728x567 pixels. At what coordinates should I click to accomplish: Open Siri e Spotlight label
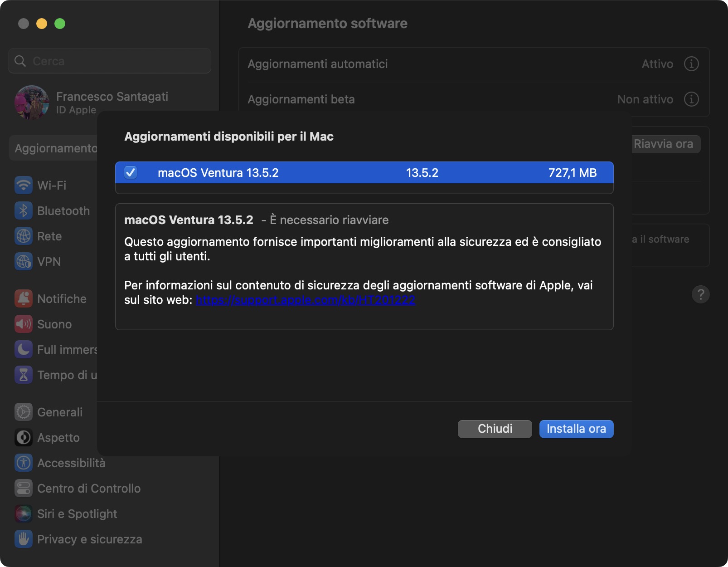click(x=77, y=514)
